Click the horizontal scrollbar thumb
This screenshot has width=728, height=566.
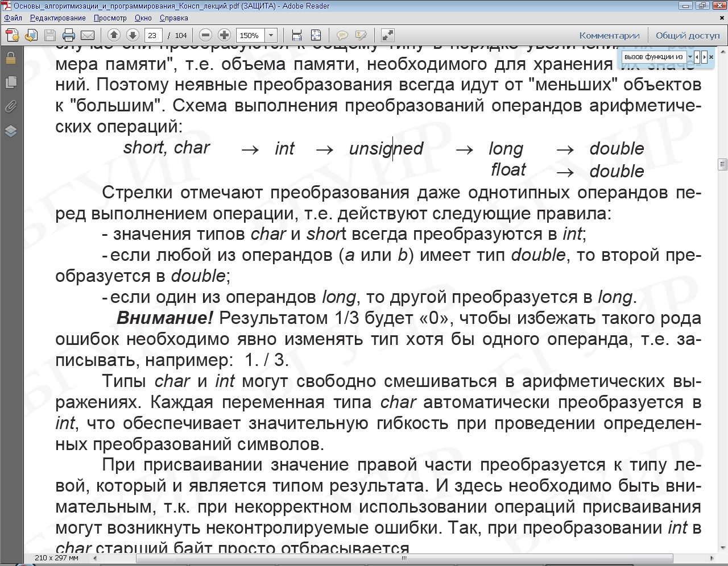pos(404,558)
